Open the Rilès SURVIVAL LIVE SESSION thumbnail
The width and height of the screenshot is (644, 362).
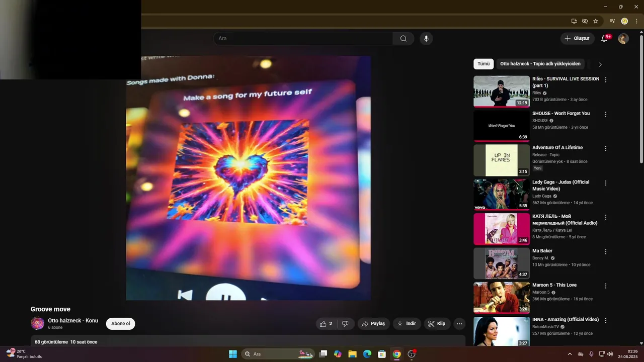click(502, 92)
